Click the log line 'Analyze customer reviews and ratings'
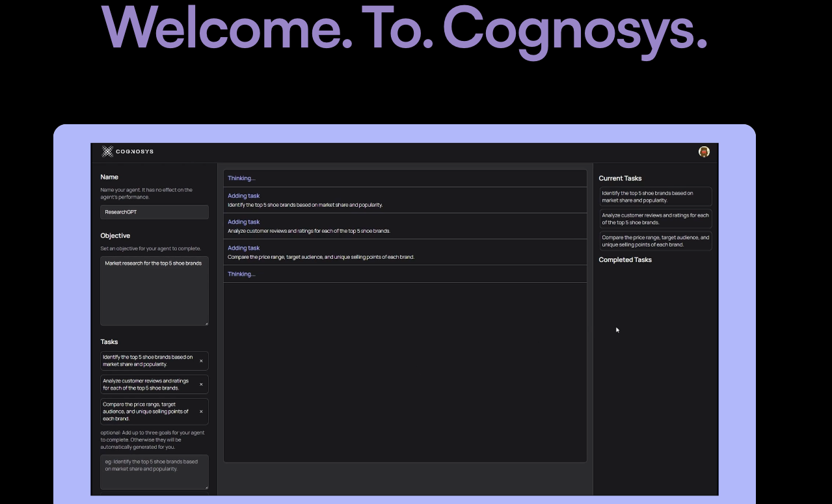This screenshot has width=832, height=504. [309, 231]
